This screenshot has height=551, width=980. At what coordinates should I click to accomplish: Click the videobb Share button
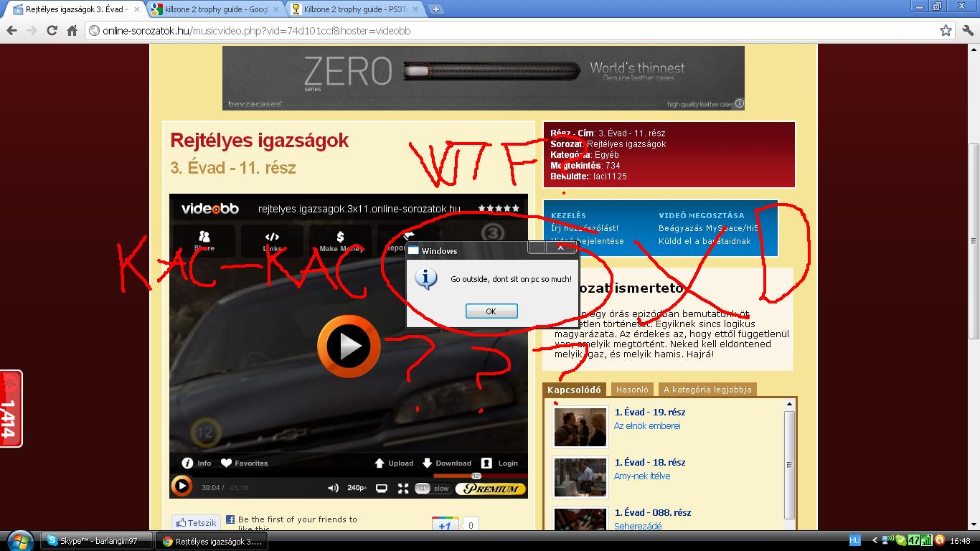click(x=204, y=240)
